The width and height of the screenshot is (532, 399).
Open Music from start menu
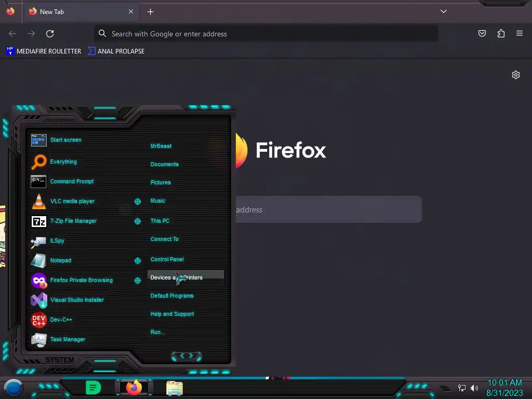[x=158, y=201]
